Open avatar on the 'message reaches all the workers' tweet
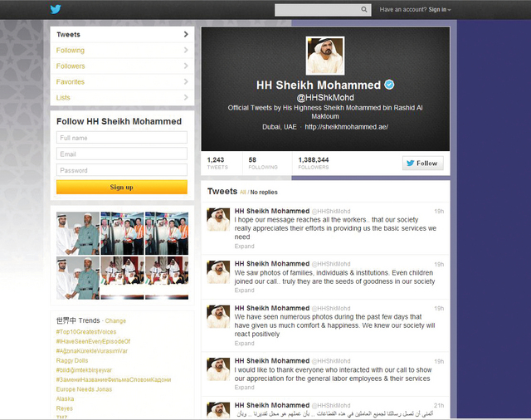 [218, 219]
